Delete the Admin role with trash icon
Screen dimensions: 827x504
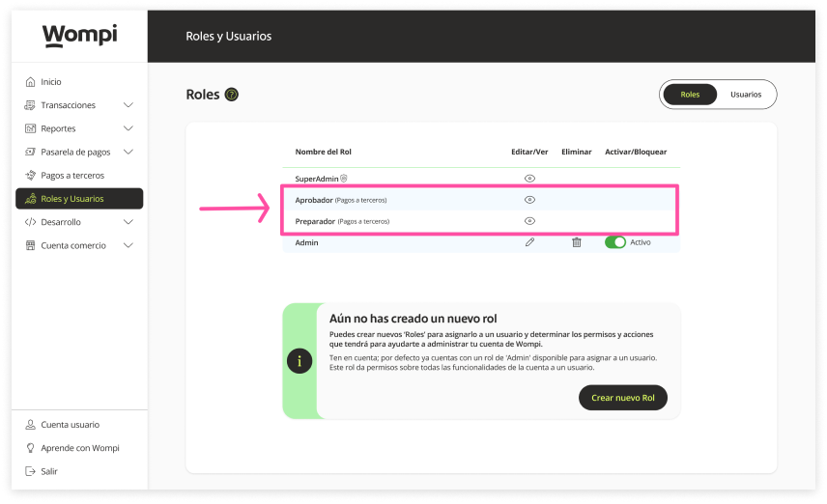[x=577, y=242]
